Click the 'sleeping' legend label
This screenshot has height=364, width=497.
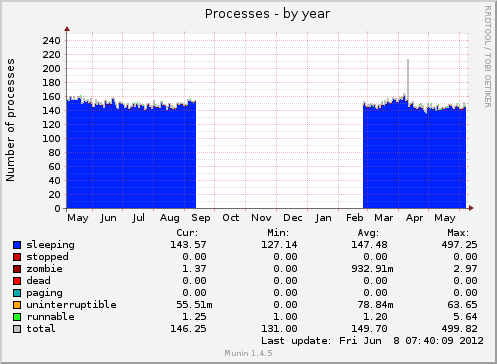50,245
